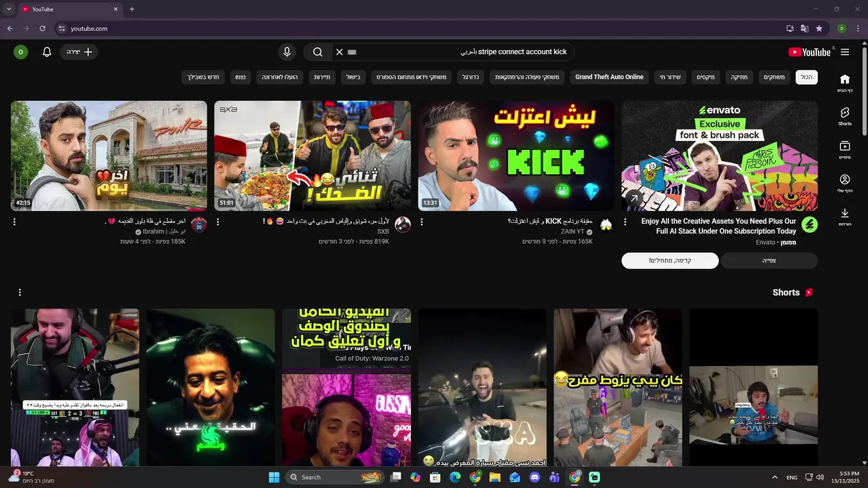Open the Envato font & brush pack thumbnail
868x488 pixels.
click(x=719, y=156)
